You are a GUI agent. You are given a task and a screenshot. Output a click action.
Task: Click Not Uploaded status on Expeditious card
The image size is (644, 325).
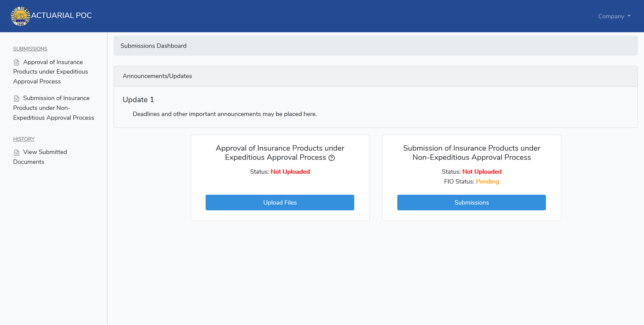pyautogui.click(x=290, y=172)
